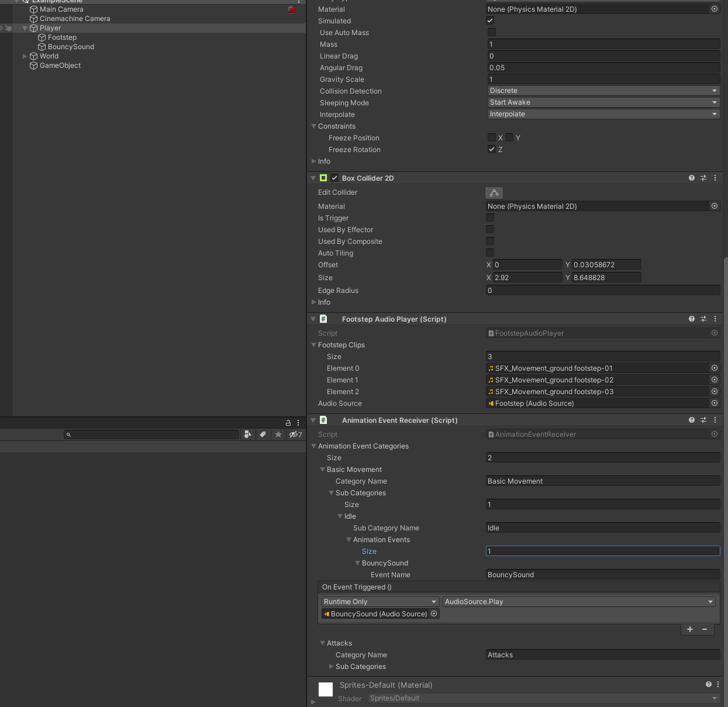
Task: Click the hidden-items eye icon showing 7
Action: 293,434
